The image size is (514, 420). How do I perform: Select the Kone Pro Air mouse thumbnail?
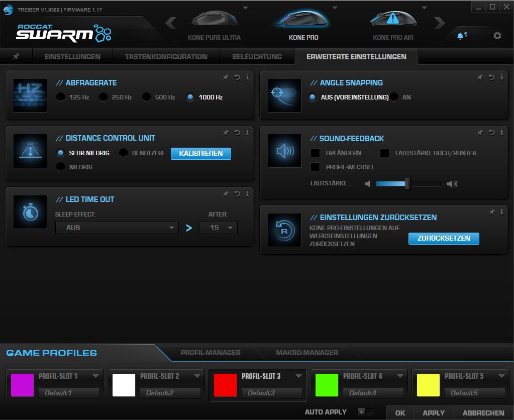tap(393, 19)
